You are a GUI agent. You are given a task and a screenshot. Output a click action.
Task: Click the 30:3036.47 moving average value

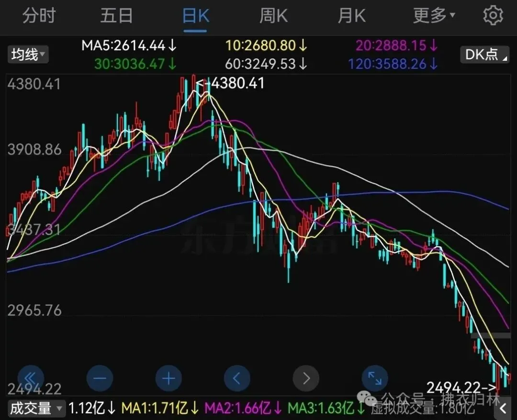pos(135,64)
